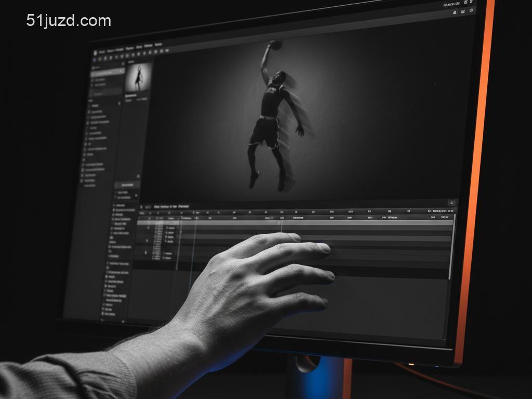Image resolution: width=532 pixels, height=399 pixels.
Task: Open the last menu in the menu bar
Action: click(158, 45)
